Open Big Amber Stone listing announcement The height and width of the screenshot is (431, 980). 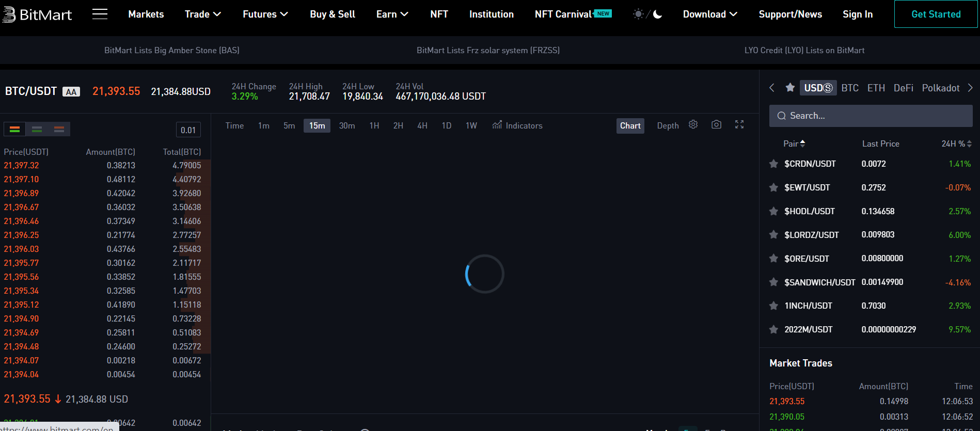(172, 50)
